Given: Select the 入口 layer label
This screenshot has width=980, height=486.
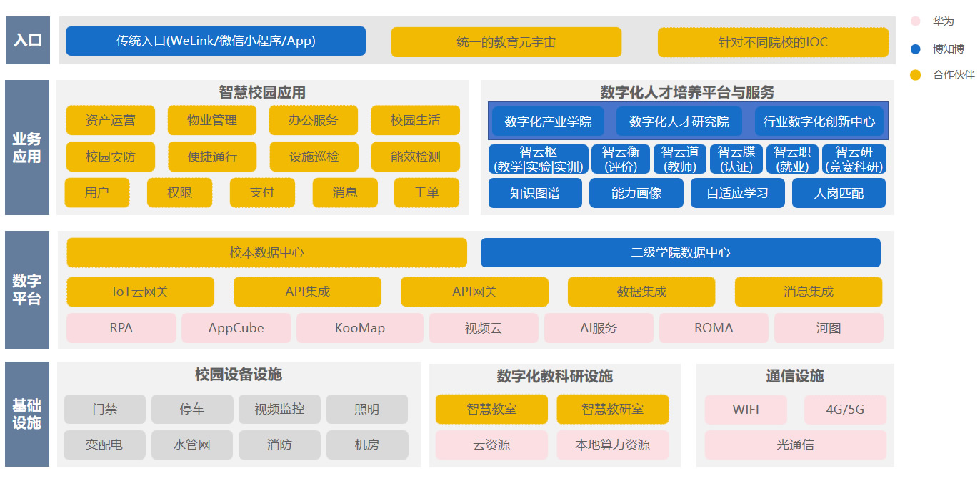Looking at the screenshot, I should 28,40.
